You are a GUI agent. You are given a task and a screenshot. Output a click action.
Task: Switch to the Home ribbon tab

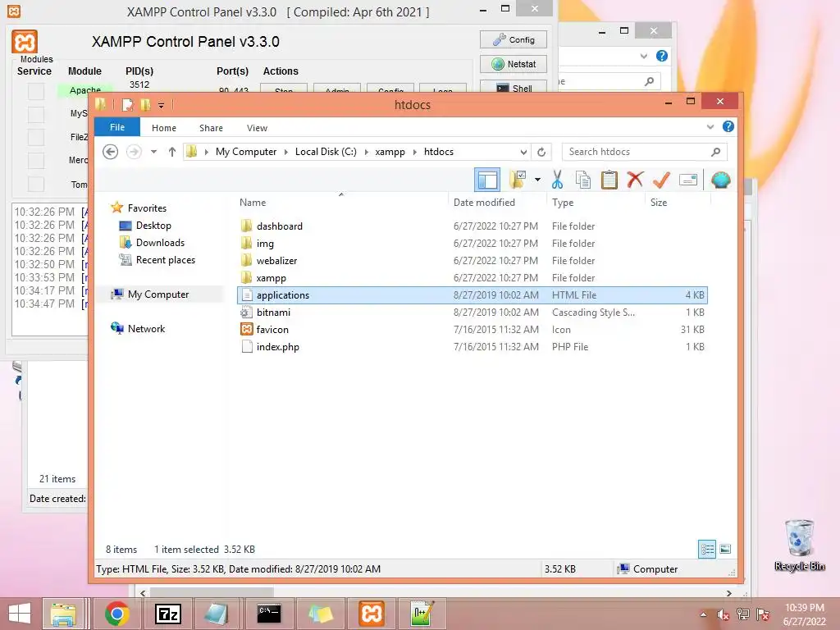coord(164,128)
